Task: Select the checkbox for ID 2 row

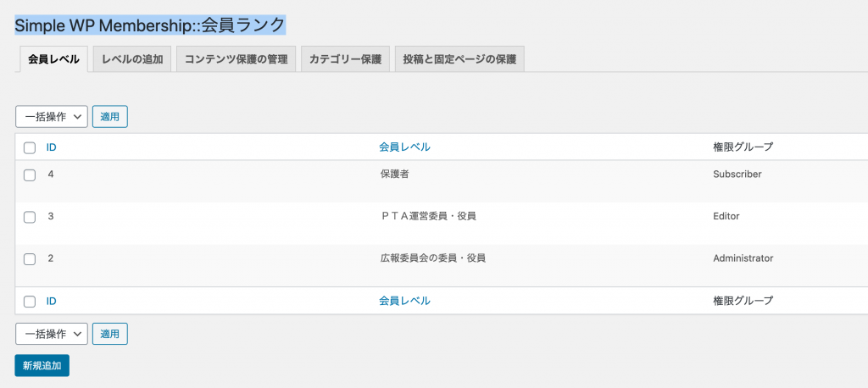Action: 30,259
